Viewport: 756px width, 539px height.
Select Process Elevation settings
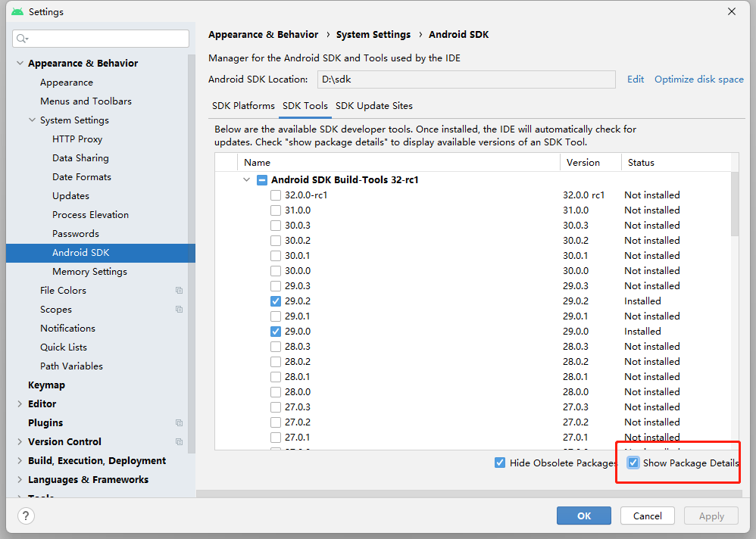[x=90, y=215]
